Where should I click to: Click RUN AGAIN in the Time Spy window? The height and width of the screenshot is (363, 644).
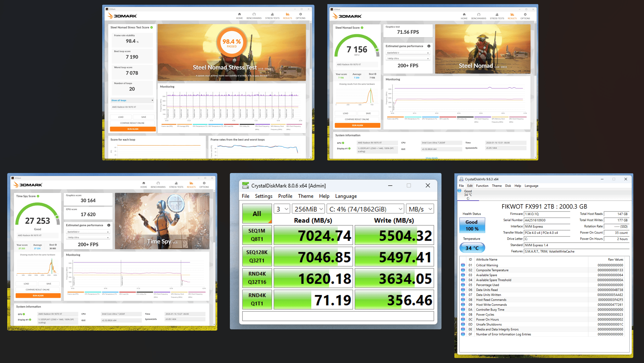click(38, 296)
